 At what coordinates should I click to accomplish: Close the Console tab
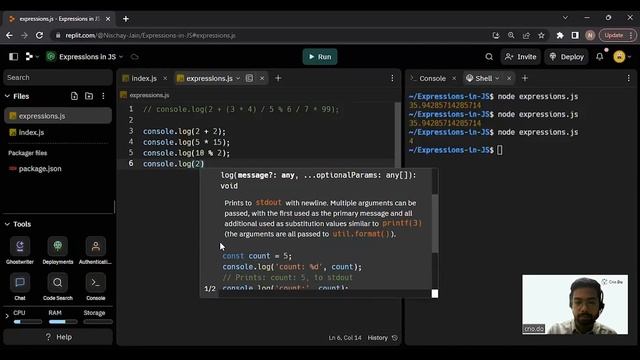click(454, 78)
